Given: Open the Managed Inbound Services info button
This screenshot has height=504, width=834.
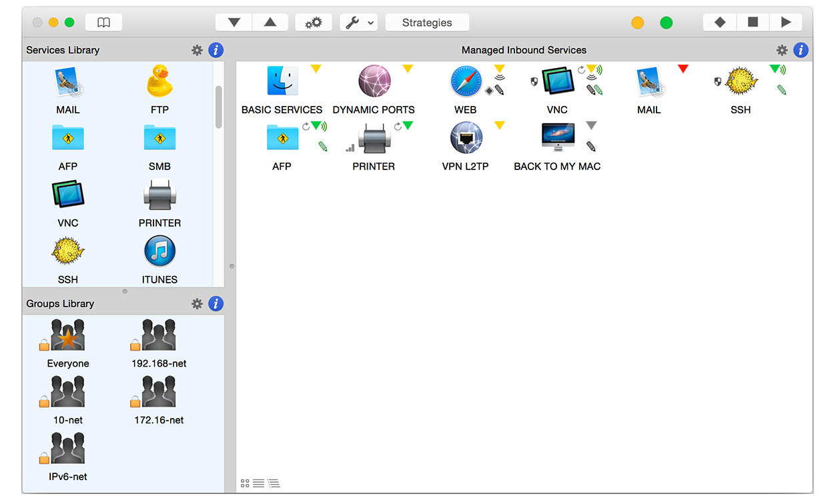Looking at the screenshot, I should (801, 50).
